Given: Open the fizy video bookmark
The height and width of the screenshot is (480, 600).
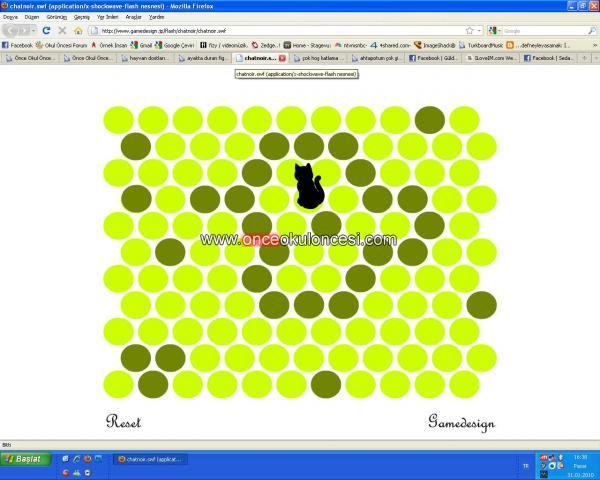Looking at the screenshot, I should tap(225, 45).
